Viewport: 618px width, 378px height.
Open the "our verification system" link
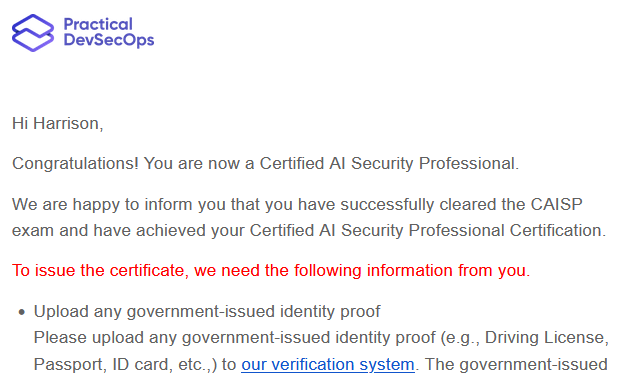(328, 364)
